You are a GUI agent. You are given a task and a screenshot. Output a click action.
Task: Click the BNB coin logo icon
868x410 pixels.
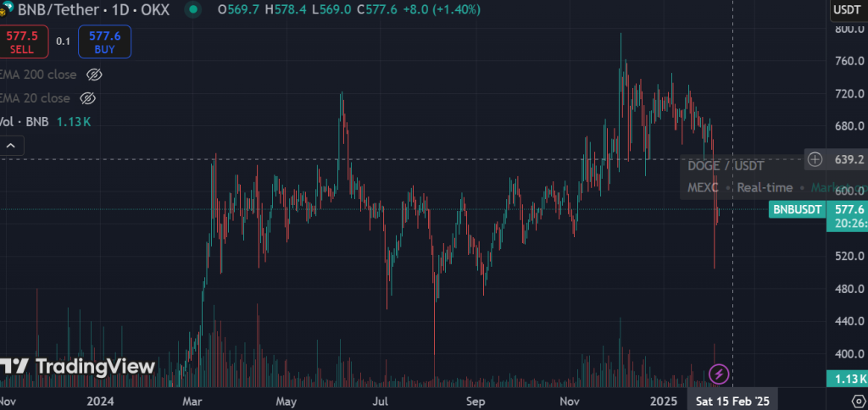(6, 10)
